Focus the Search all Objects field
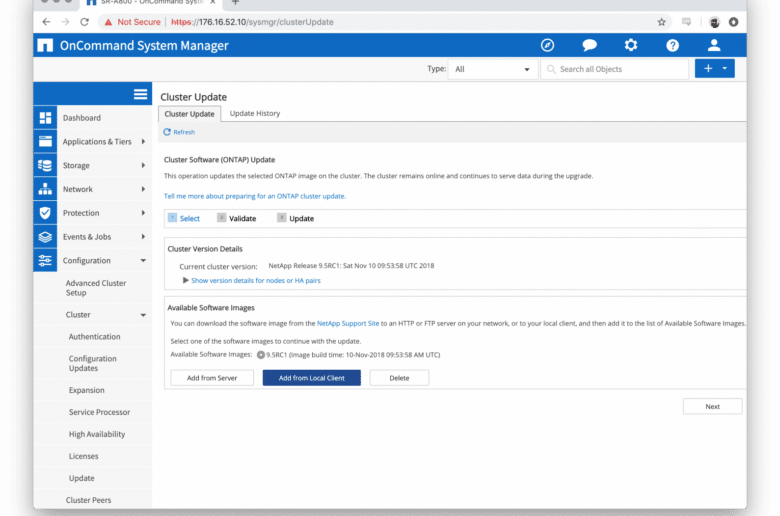780x516 pixels. click(x=614, y=69)
